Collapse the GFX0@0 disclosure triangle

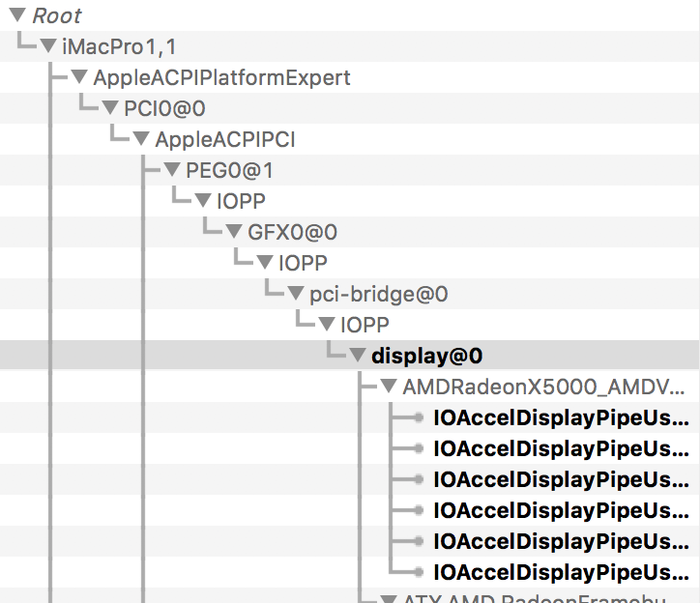tap(233, 231)
